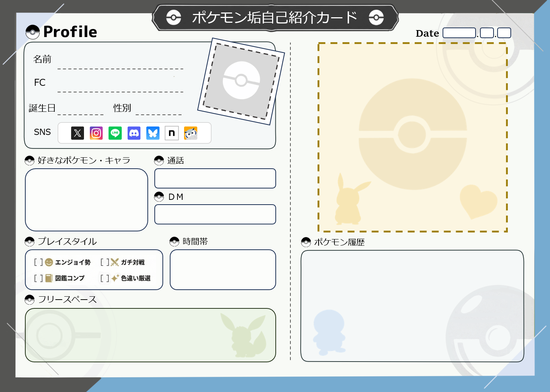Click the エンジョイ勢 label text

tap(73, 262)
